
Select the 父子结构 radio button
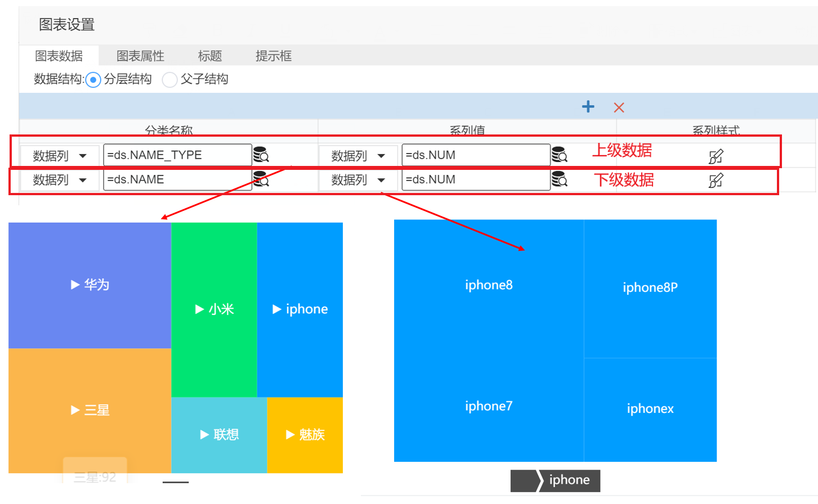click(x=169, y=80)
